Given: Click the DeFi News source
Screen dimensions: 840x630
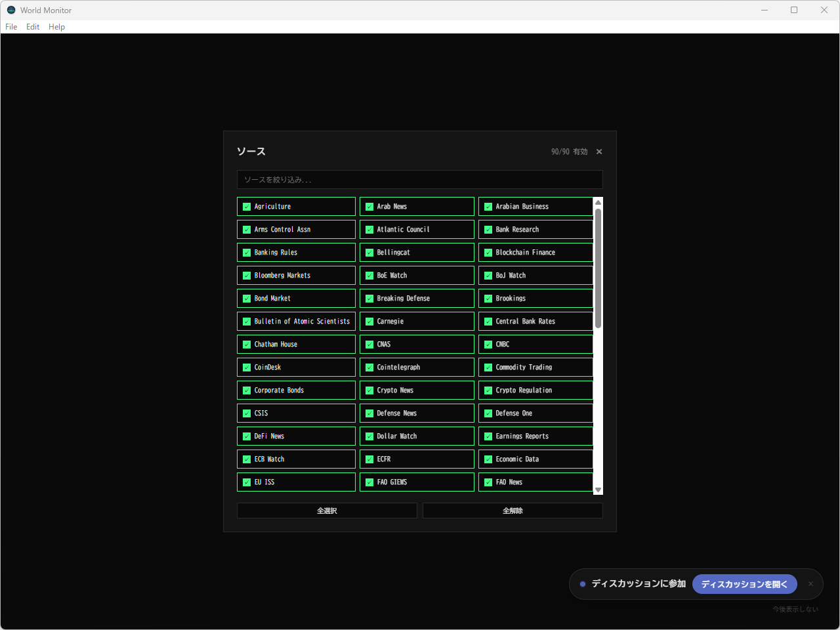Looking at the screenshot, I should point(296,436).
